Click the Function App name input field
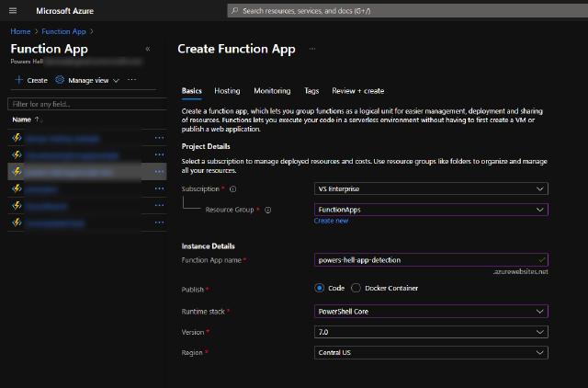Viewport: 588px width, 388px height. point(431,259)
